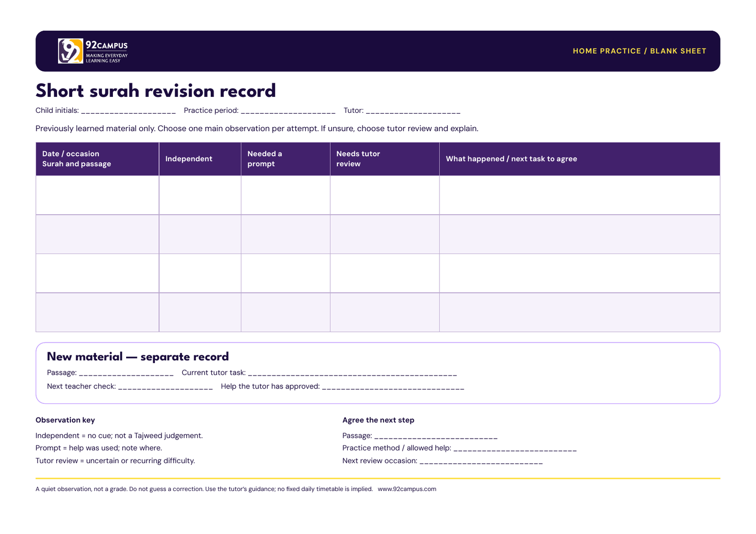Click 'Tutor review = uncertain or recurring difficulty.'
The image size is (756, 534).
click(115, 461)
